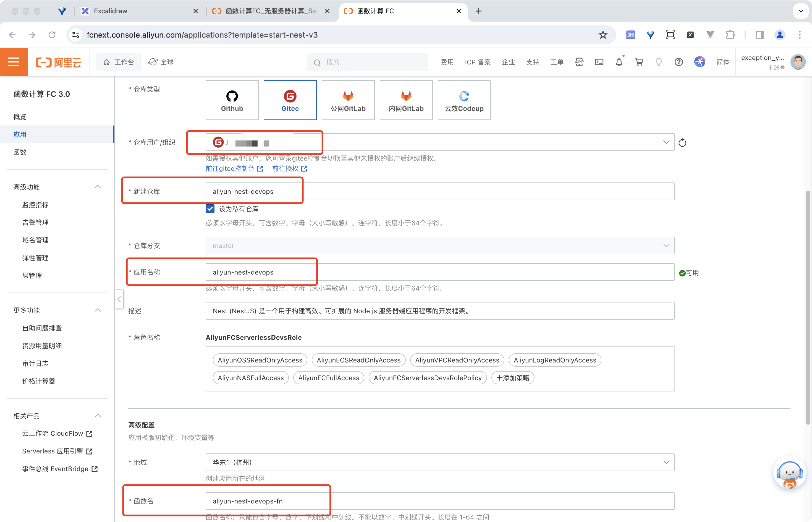Go back in browser history
The height and width of the screenshot is (522, 812).
12,35
